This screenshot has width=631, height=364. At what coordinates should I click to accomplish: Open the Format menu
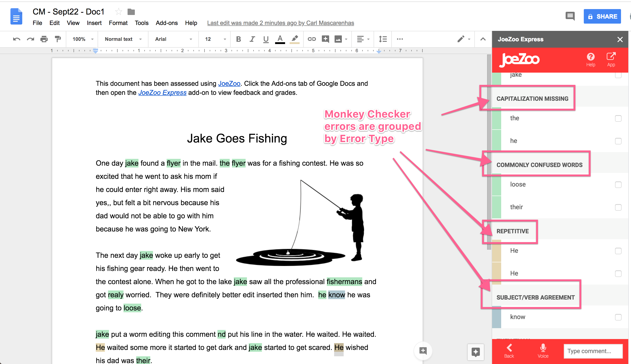(x=118, y=23)
